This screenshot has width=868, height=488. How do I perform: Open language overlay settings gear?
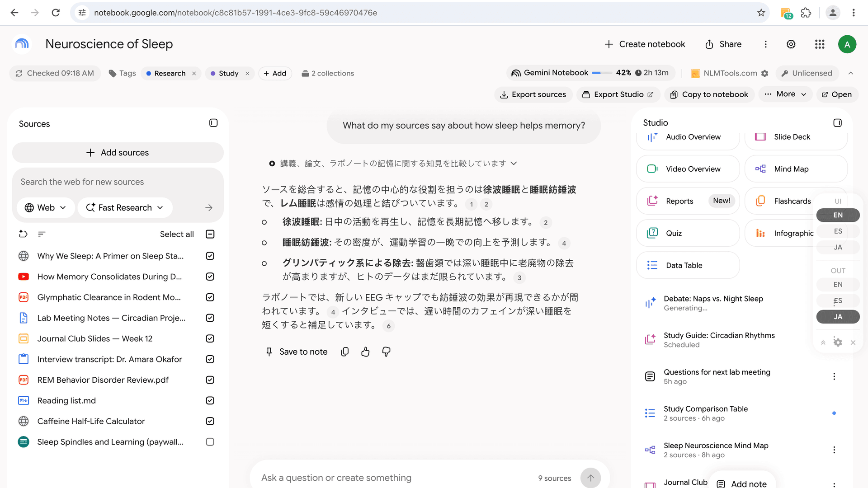[x=838, y=343]
